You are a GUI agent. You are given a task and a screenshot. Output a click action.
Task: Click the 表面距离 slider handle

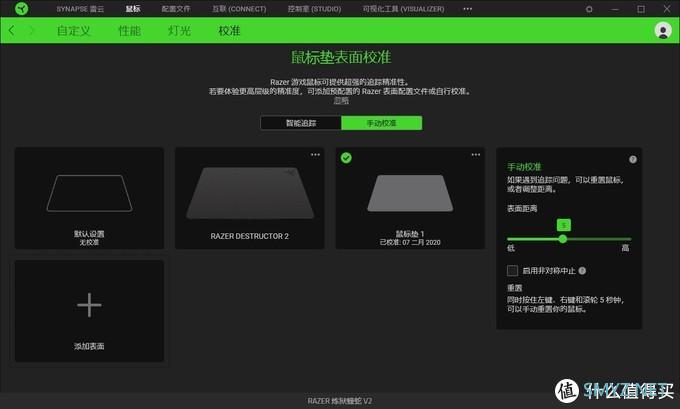[x=562, y=239]
